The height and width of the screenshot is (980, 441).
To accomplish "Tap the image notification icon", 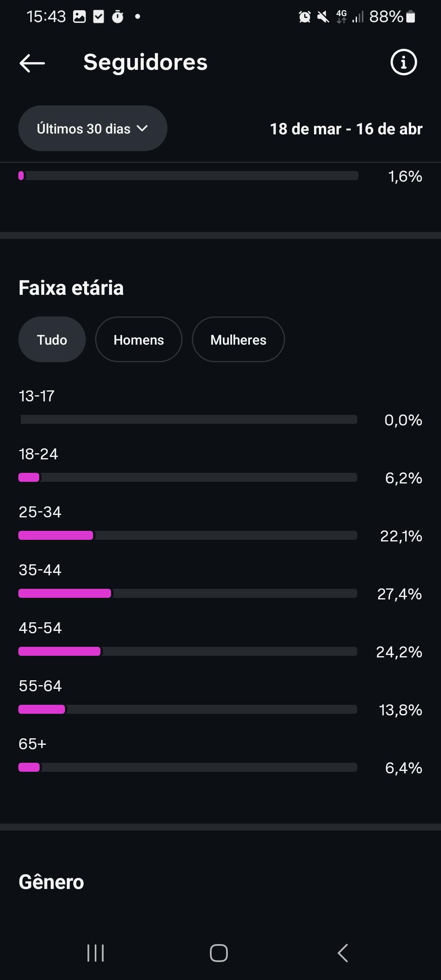I will [79, 17].
